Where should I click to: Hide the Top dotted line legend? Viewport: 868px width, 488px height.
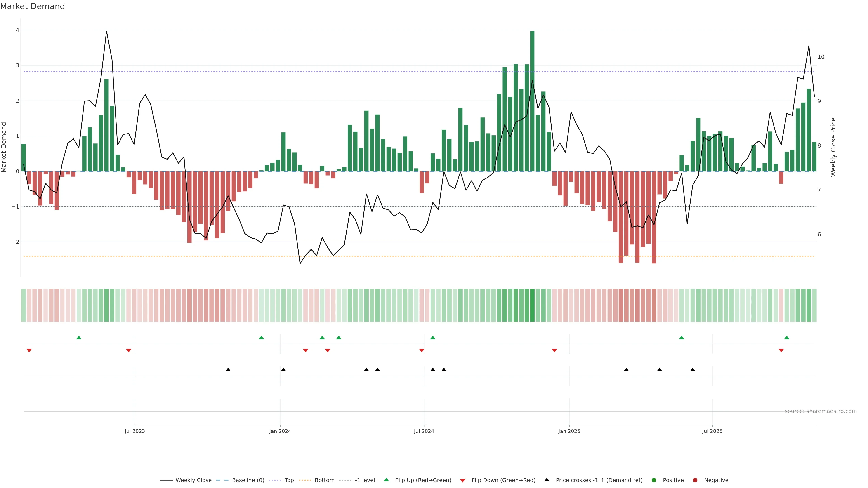point(289,480)
